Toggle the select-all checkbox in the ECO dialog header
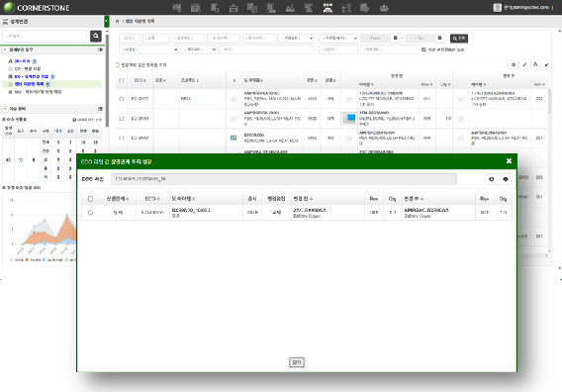The height and width of the screenshot is (392, 562). coord(90,199)
